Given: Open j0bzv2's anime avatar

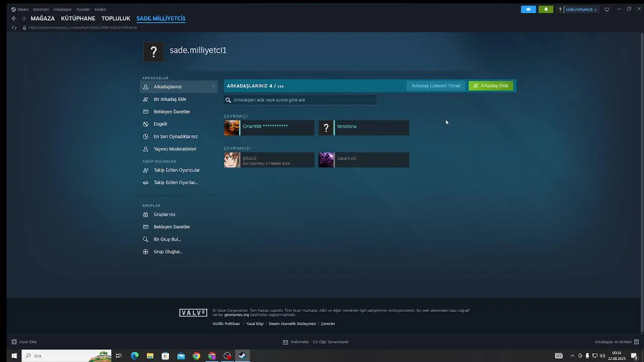Looking at the screenshot, I should pyautogui.click(x=232, y=160).
